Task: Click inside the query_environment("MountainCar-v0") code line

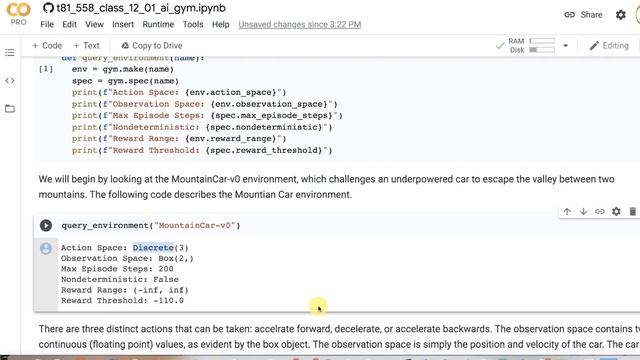Action: [x=151, y=225]
